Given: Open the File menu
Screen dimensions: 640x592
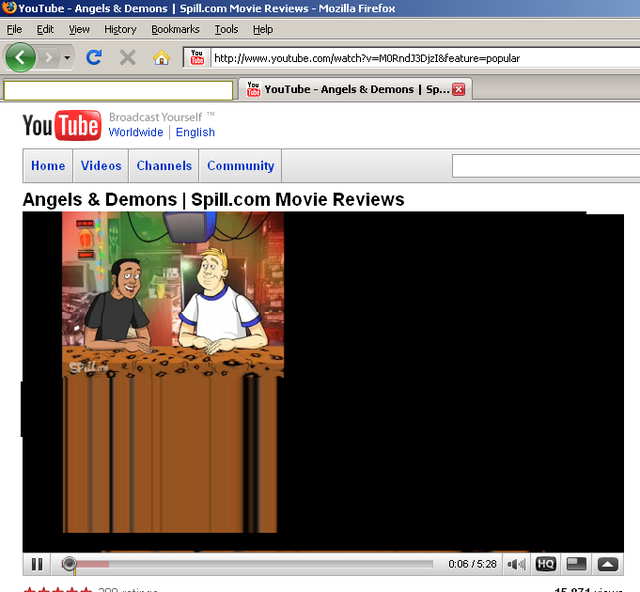Looking at the screenshot, I should 14,29.
